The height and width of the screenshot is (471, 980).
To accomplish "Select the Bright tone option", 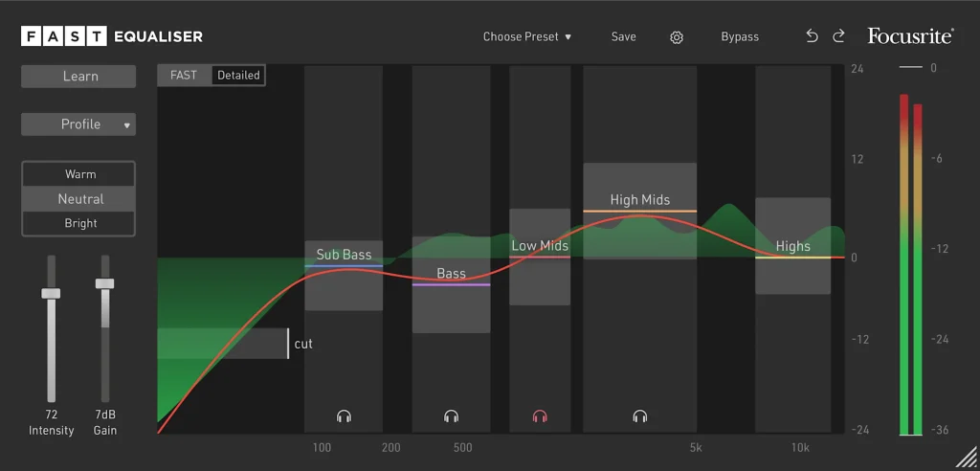I will click(x=80, y=223).
